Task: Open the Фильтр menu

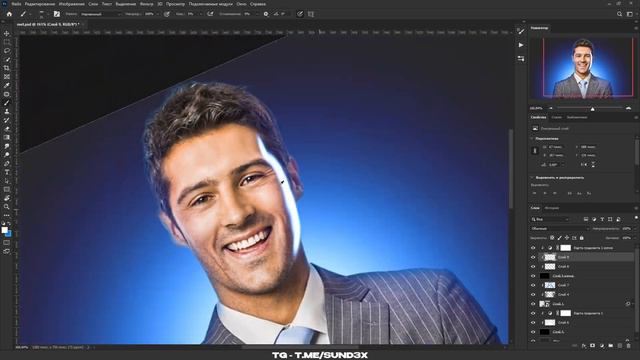Action: point(147,4)
